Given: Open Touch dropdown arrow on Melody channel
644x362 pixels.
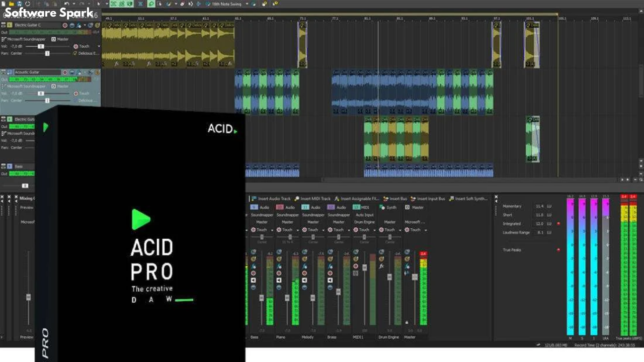Looking at the screenshot, I should coord(323,230).
